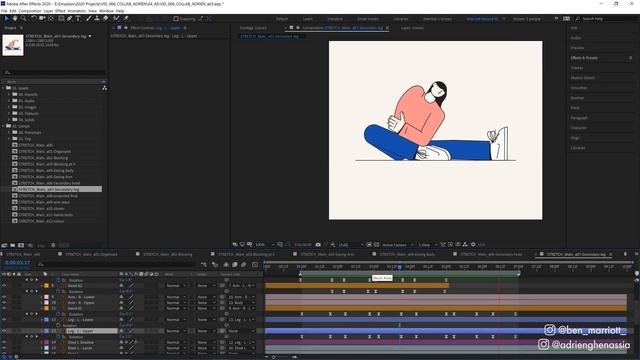Create a new folder in Project panel
This screenshot has height=360, width=640.
pos(13,245)
